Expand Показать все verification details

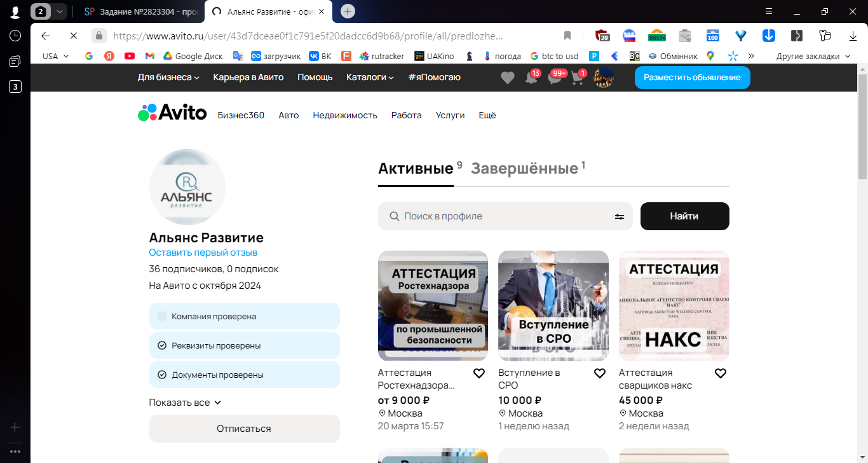(x=185, y=403)
